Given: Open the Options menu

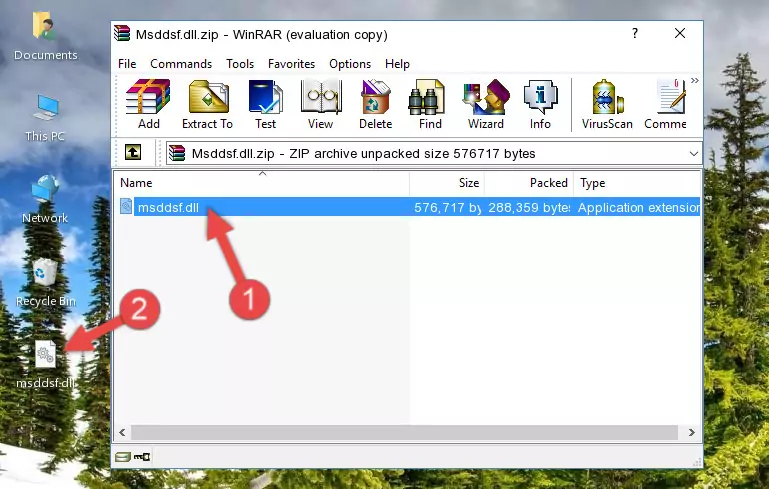Looking at the screenshot, I should (350, 64).
